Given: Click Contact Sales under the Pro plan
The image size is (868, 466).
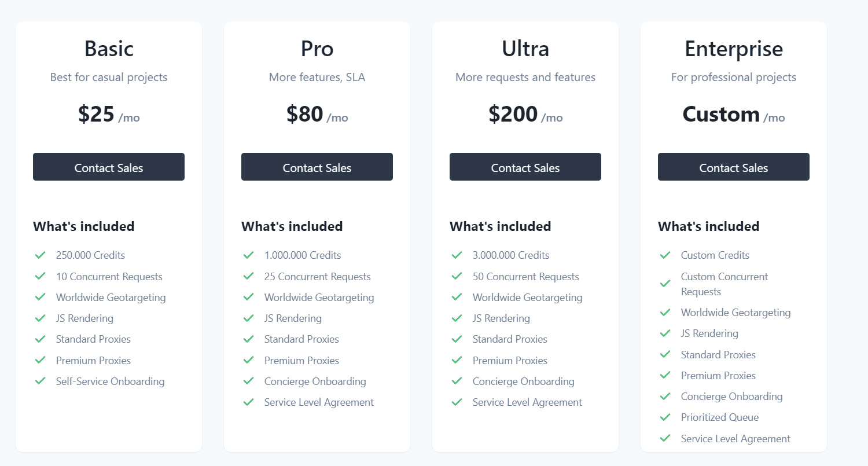Looking at the screenshot, I should point(317,167).
